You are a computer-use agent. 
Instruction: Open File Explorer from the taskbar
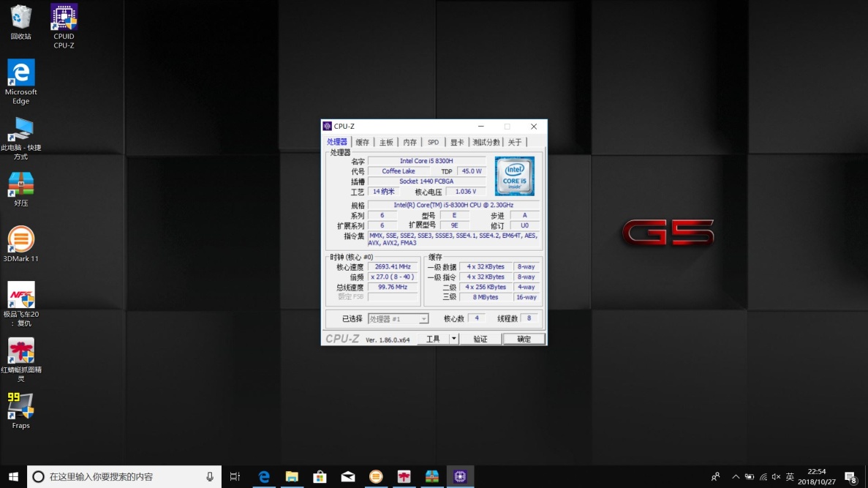[x=292, y=476]
